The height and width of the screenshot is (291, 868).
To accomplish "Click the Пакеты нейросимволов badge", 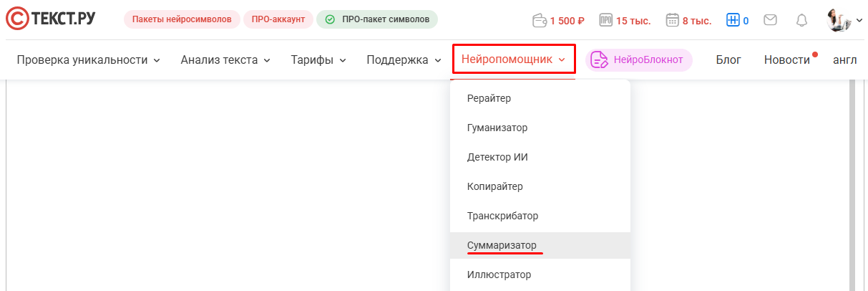I will (x=182, y=19).
